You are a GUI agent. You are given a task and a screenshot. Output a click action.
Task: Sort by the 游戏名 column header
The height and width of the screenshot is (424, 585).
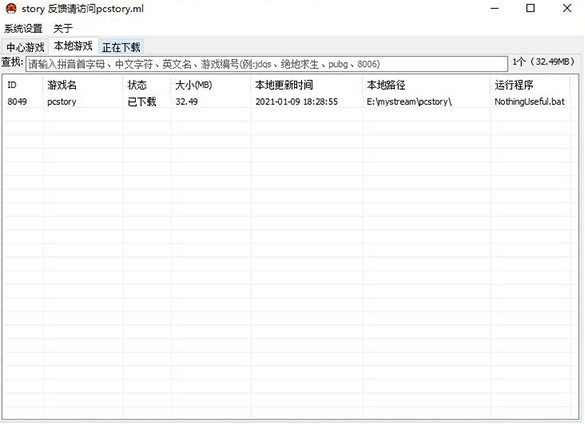[62, 85]
